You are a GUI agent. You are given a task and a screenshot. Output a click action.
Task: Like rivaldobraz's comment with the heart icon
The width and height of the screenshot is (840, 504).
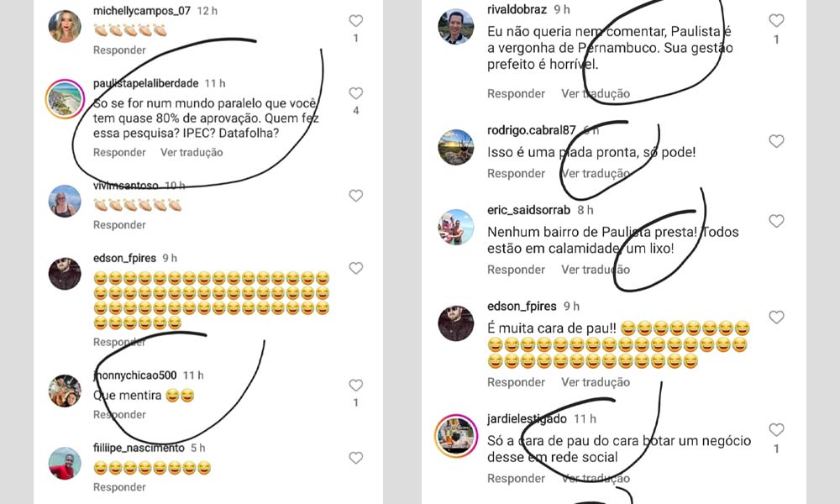point(776,21)
